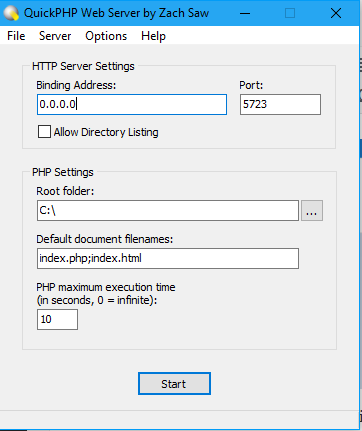Open the Options menu
Viewport: 362px width, 431px height.
tap(106, 36)
